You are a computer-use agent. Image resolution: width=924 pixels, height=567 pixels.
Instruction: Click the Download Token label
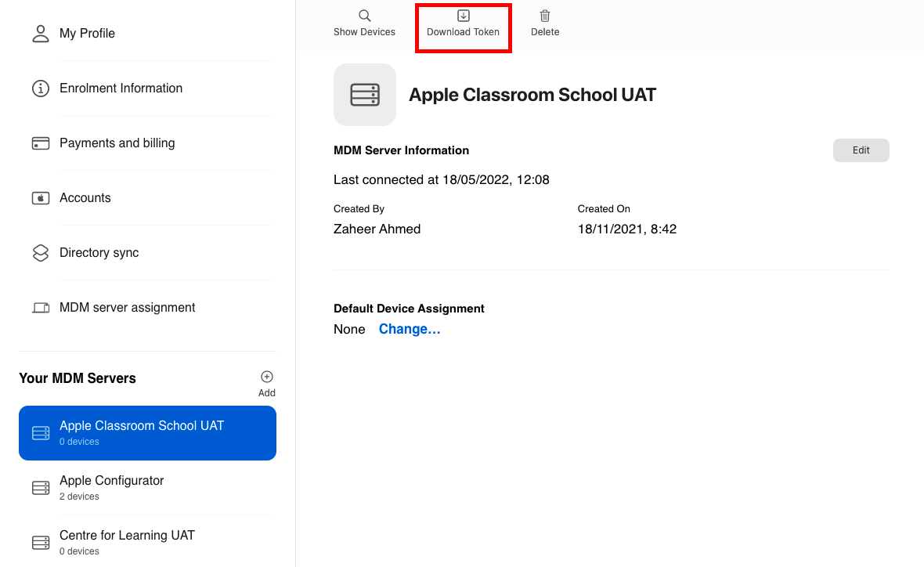coord(464,32)
